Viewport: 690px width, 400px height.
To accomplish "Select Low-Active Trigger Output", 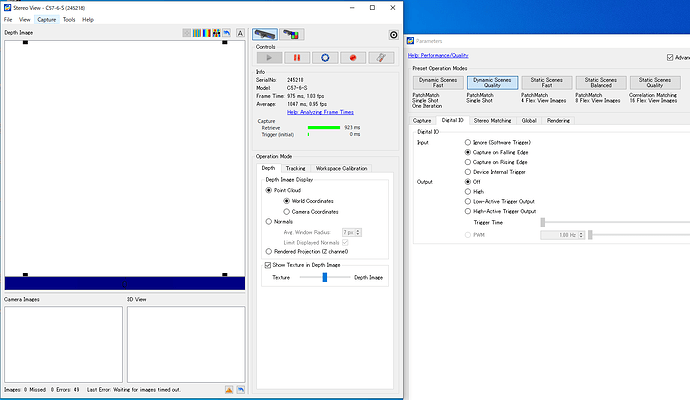I will pyautogui.click(x=468, y=202).
